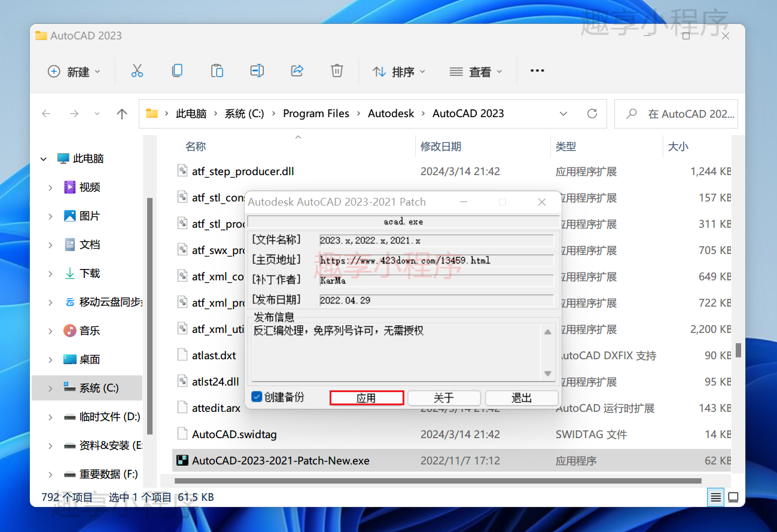Viewport: 777px width, 532px height.
Task: Click the Paste clipboard icon
Action: 217,71
